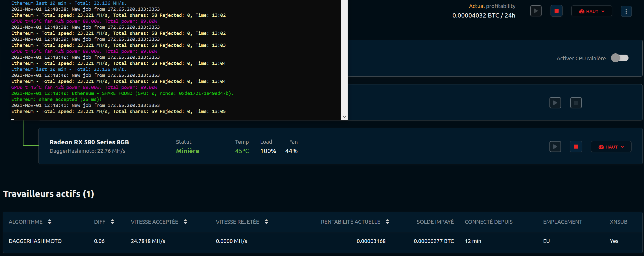Open the HAUT dropdown beside Actual profitability
This screenshot has height=256, width=644.
[x=592, y=11]
